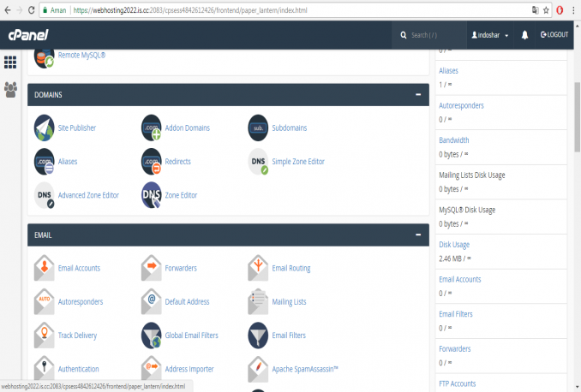Select the MySQL Disk Usage label
Screen dimensions: 581x392
pos(467,210)
